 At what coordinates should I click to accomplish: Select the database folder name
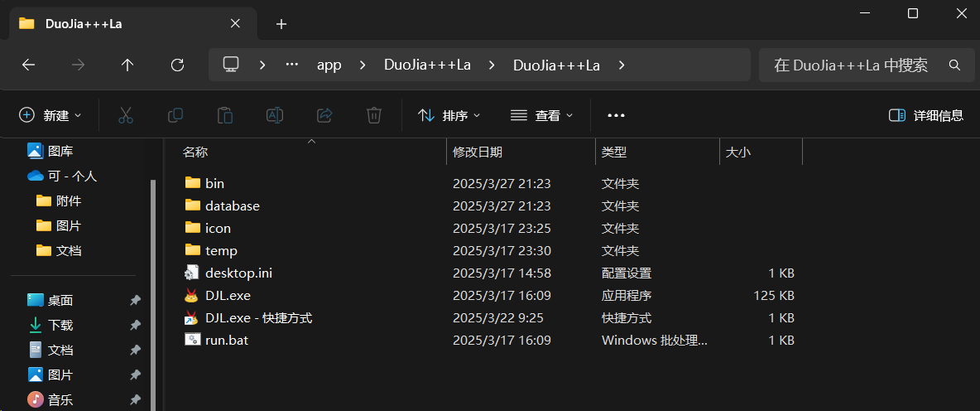pyautogui.click(x=232, y=205)
